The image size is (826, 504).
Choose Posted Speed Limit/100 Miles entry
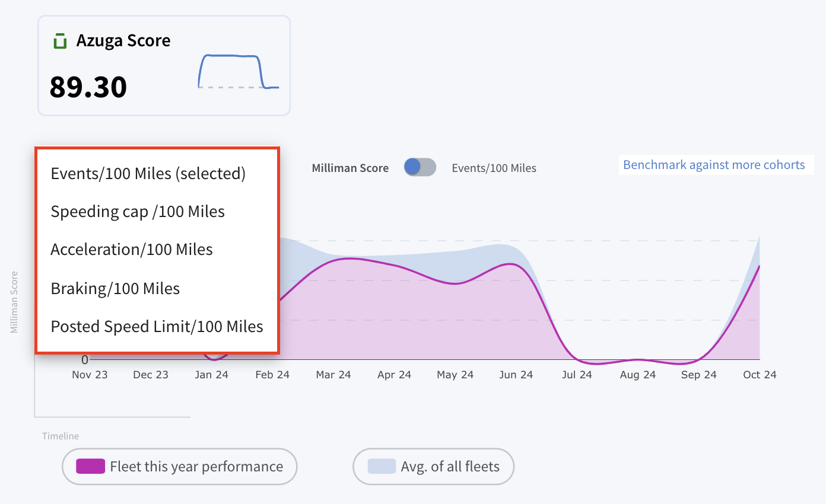point(157,327)
